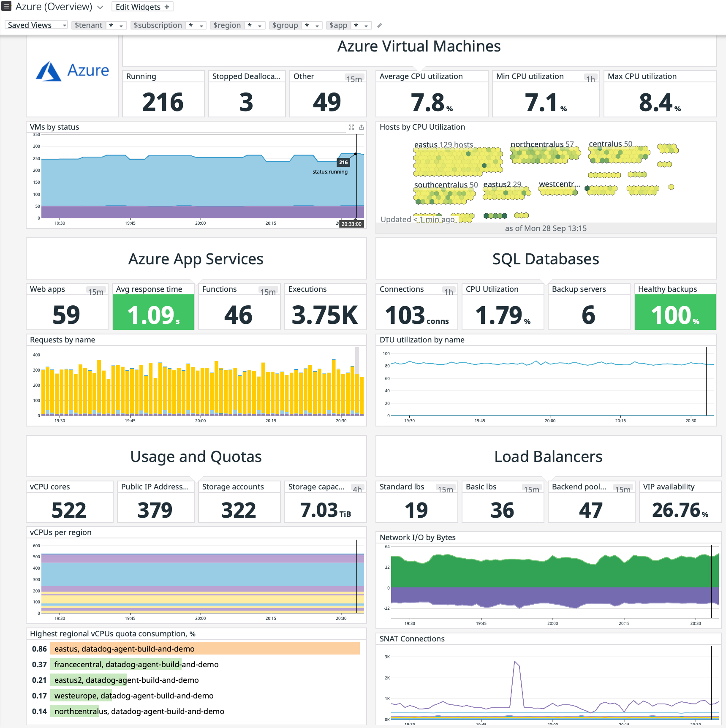Open the $region variable dropdown
The height and width of the screenshot is (728, 726).
[x=259, y=25]
